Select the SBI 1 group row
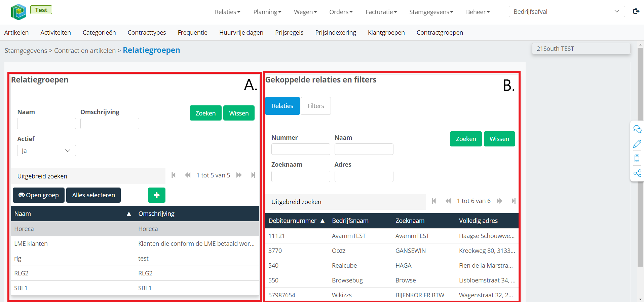This screenshot has width=644, height=302. [135, 288]
